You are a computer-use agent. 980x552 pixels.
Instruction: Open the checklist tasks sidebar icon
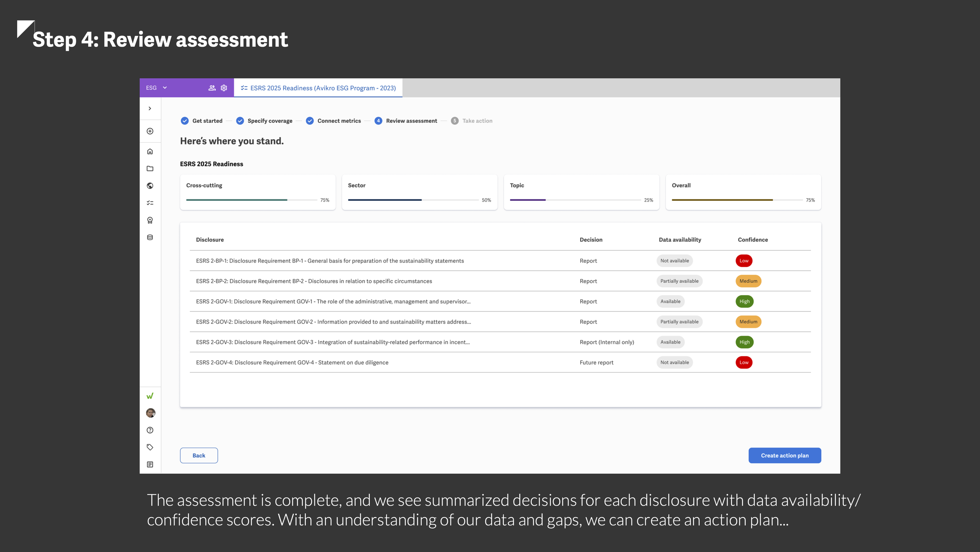coord(150,203)
